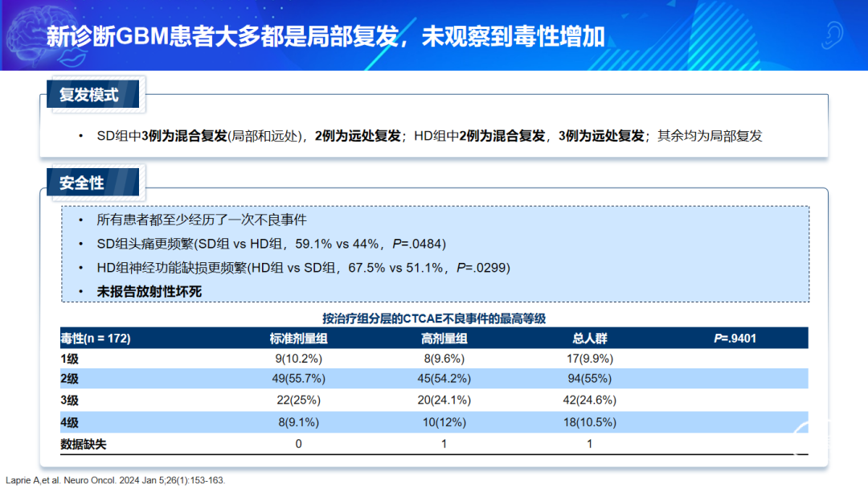The image size is (868, 489).
Task: Click the cell 18(10.5%)
Action: pos(590,422)
